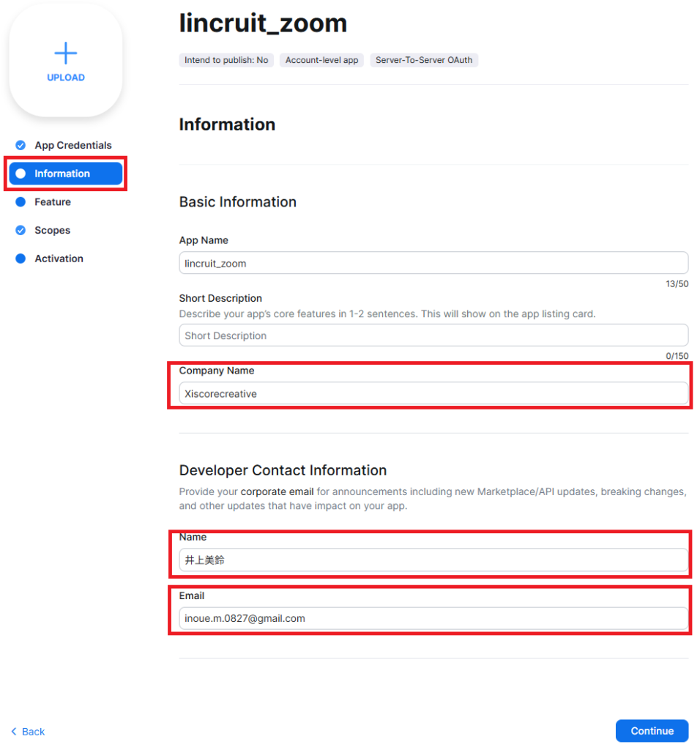Click the App Credentials checkmark icon
700x750 pixels.
[21, 145]
